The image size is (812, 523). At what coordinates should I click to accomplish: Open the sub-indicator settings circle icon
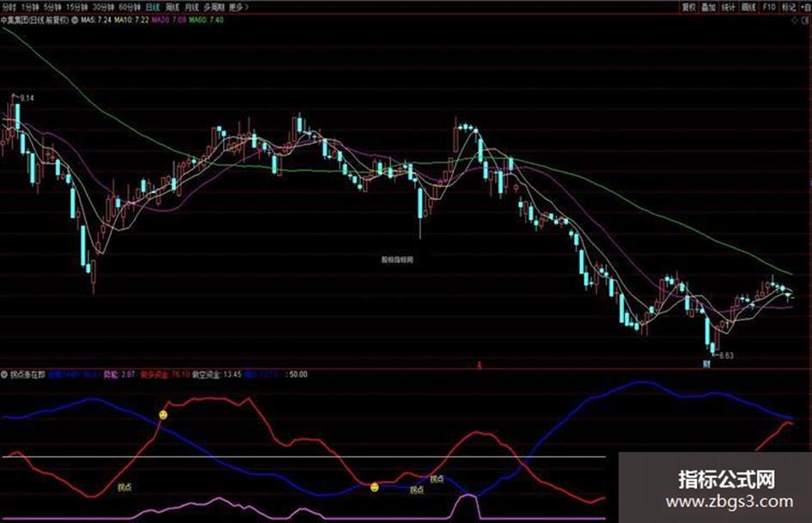[4, 374]
